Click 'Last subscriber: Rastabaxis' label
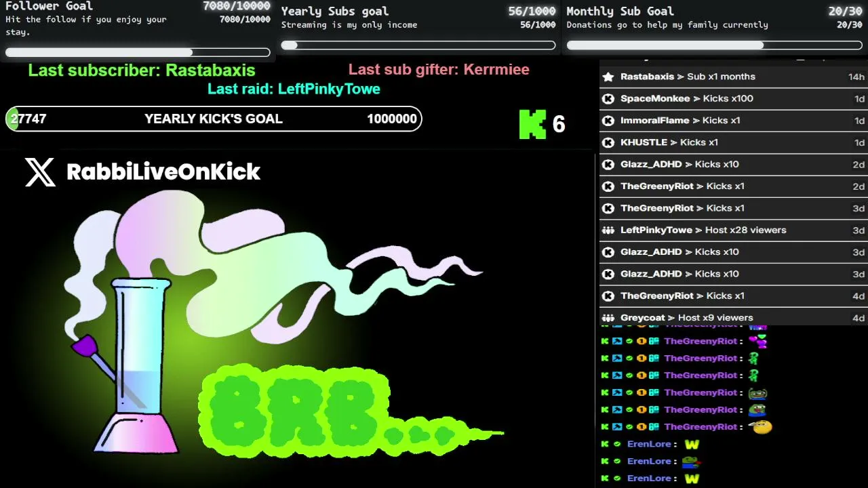 click(142, 70)
